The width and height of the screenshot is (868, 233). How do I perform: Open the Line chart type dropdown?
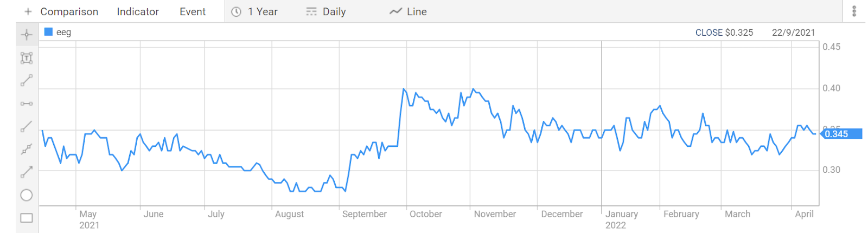(409, 11)
